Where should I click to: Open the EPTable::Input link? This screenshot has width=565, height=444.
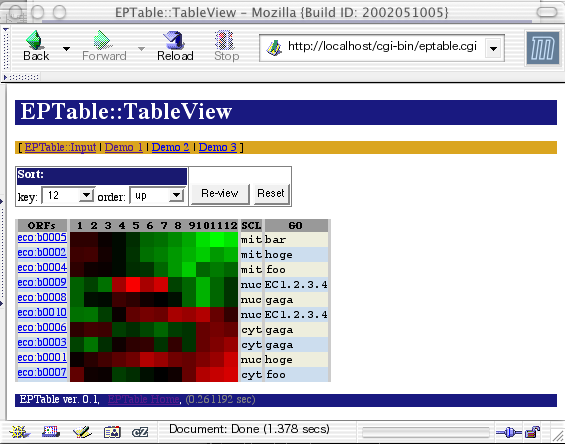click(x=60, y=147)
